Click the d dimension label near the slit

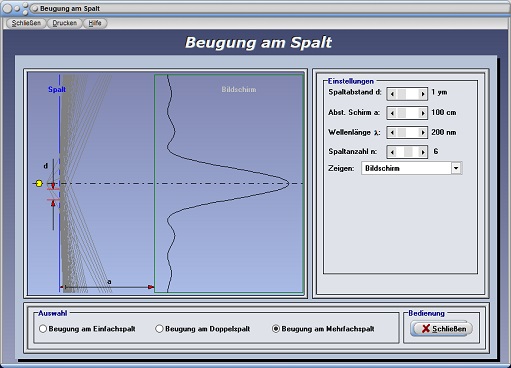pos(46,166)
